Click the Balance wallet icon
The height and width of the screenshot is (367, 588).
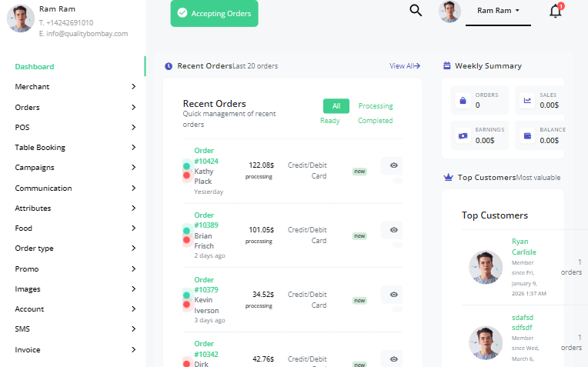pos(527,135)
